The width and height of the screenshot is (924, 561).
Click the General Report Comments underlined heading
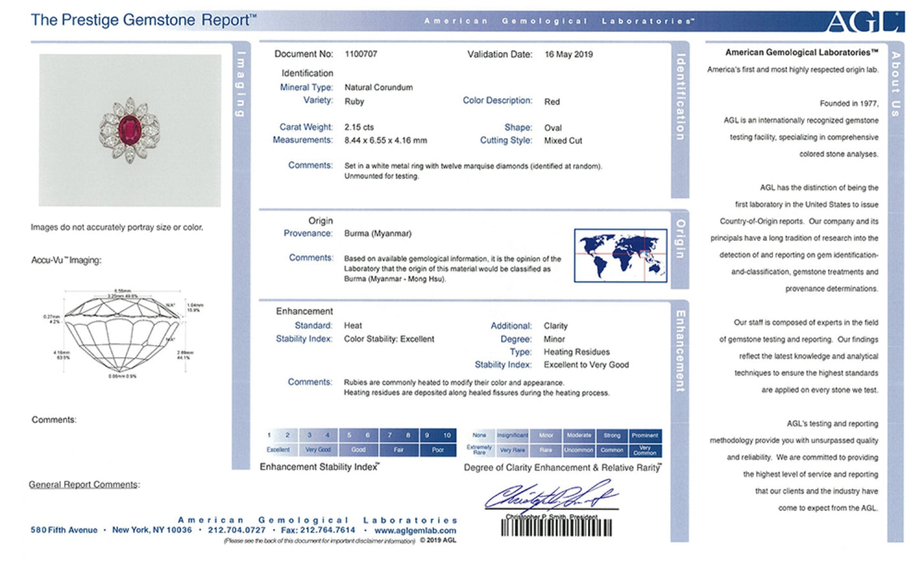coord(84,484)
